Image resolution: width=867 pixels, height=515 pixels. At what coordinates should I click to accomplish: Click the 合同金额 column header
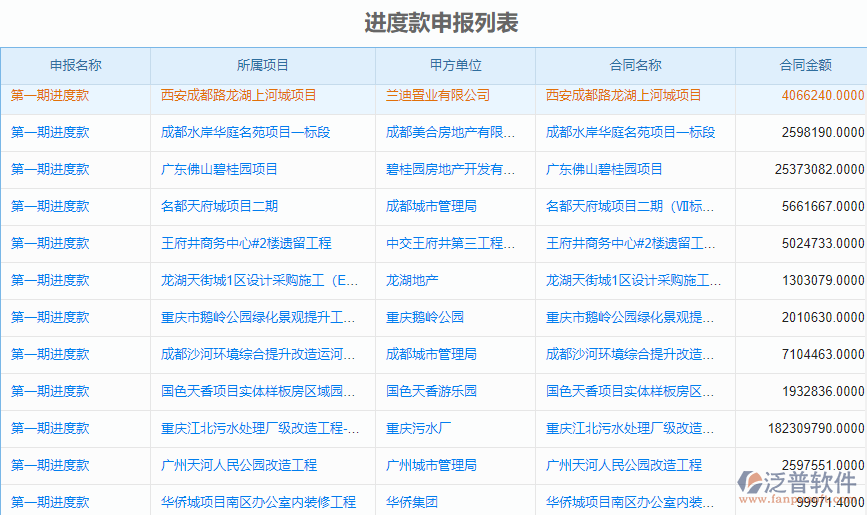click(x=805, y=65)
